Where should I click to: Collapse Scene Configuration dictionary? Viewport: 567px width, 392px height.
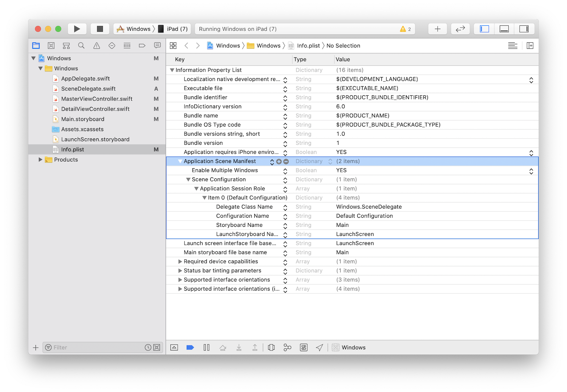pyautogui.click(x=188, y=180)
